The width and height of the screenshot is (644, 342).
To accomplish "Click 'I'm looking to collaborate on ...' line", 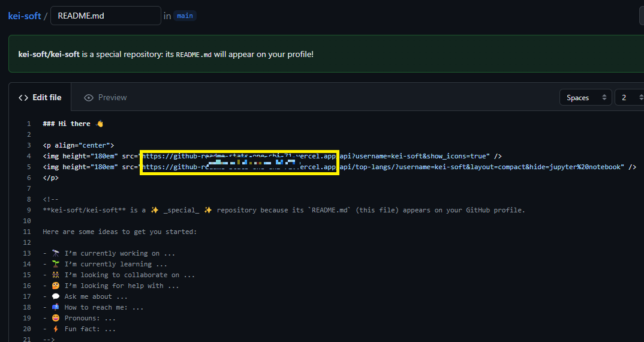I will pos(119,275).
